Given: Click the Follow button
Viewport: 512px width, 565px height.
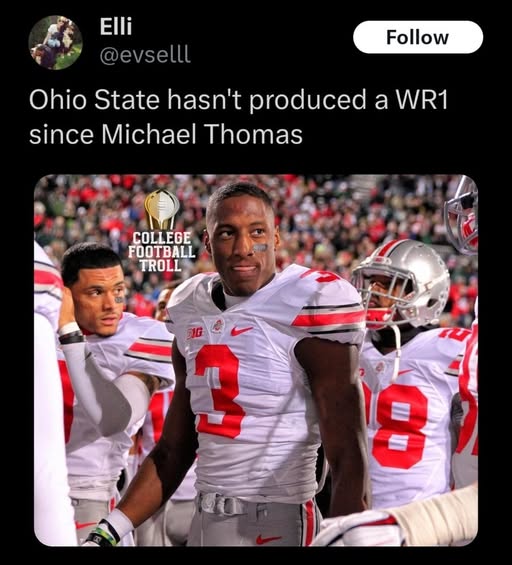Looking at the screenshot, I should (x=418, y=37).
